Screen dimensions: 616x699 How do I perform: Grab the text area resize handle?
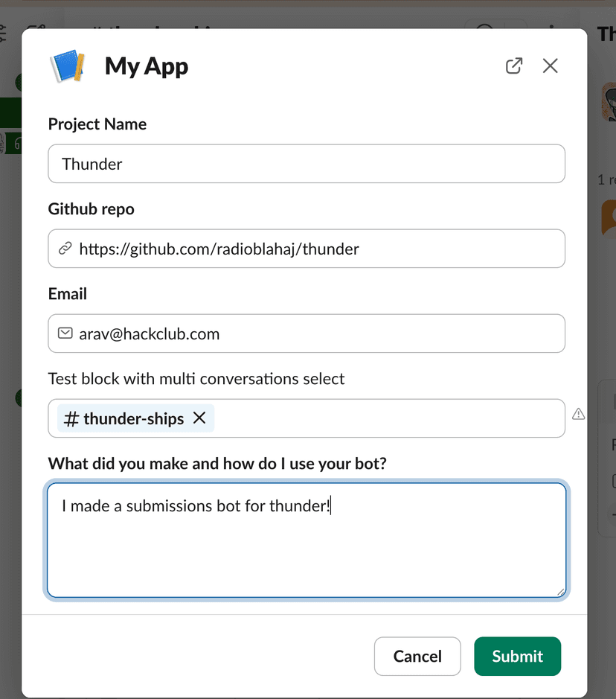[x=559, y=591]
